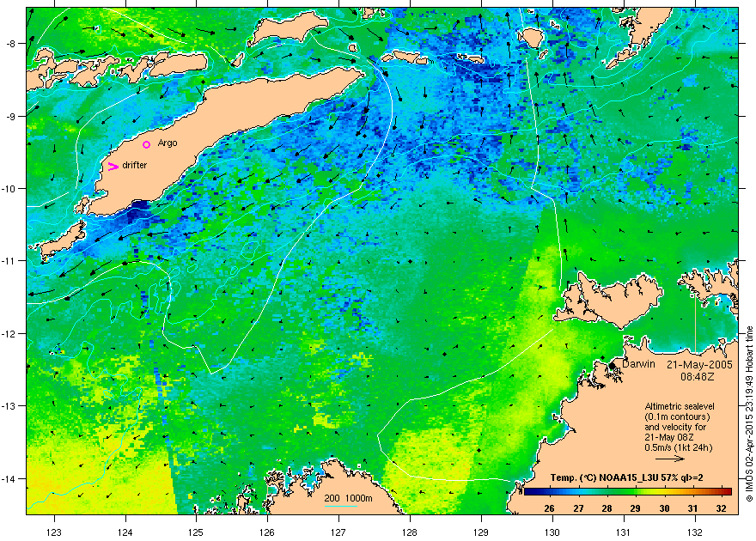The height and width of the screenshot is (541, 756).
Task: Click the '08:48Z' time text
Action: pos(698,376)
